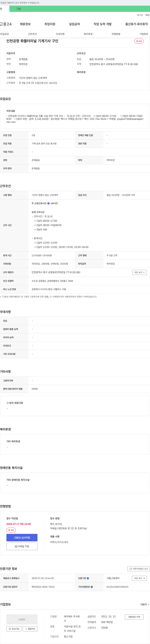Click the 회원가입 link at top right
Viewport: 150px width, 644px height.
click(x=147, y=15)
